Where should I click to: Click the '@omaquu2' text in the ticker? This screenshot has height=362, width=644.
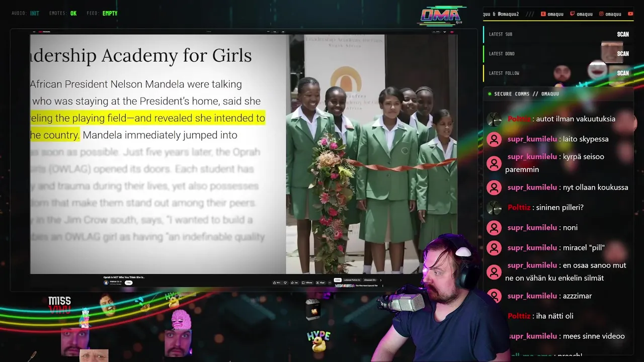pos(508,14)
